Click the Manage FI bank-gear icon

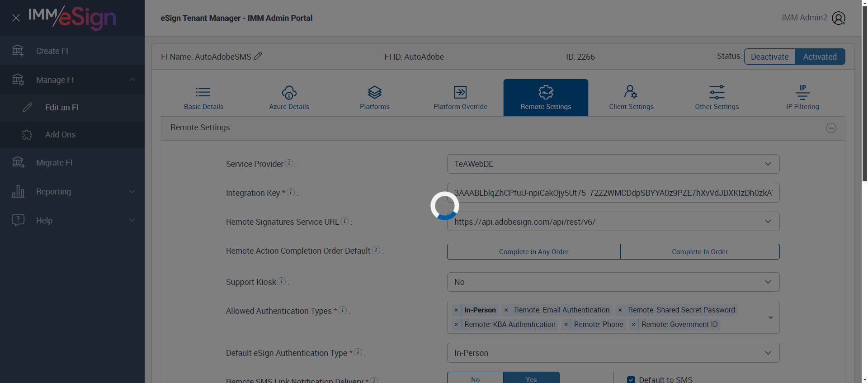[18, 80]
